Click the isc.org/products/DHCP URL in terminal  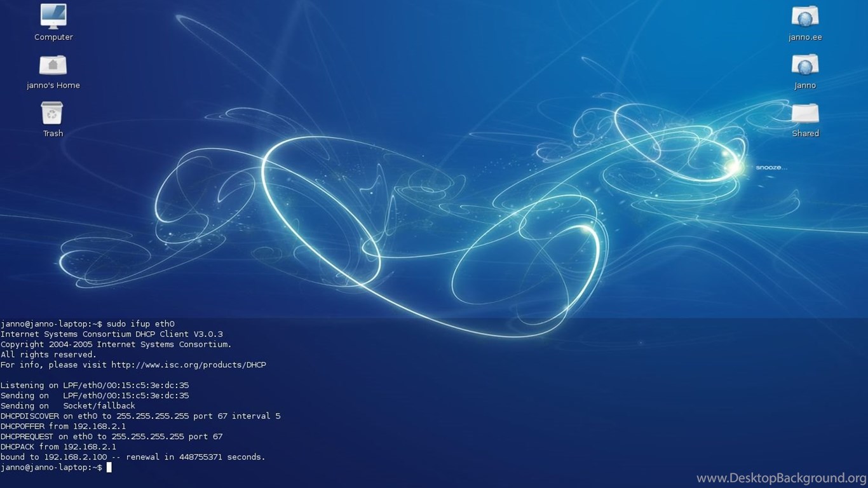tap(188, 365)
